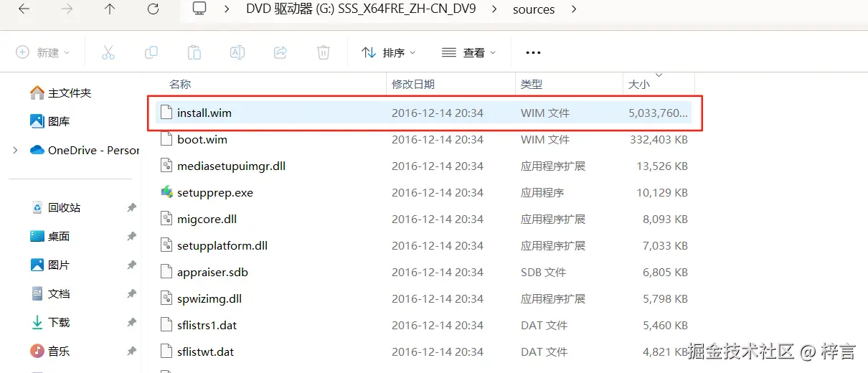Select the migcore.dll file
Viewport: 868px width, 373px height.
[423, 219]
